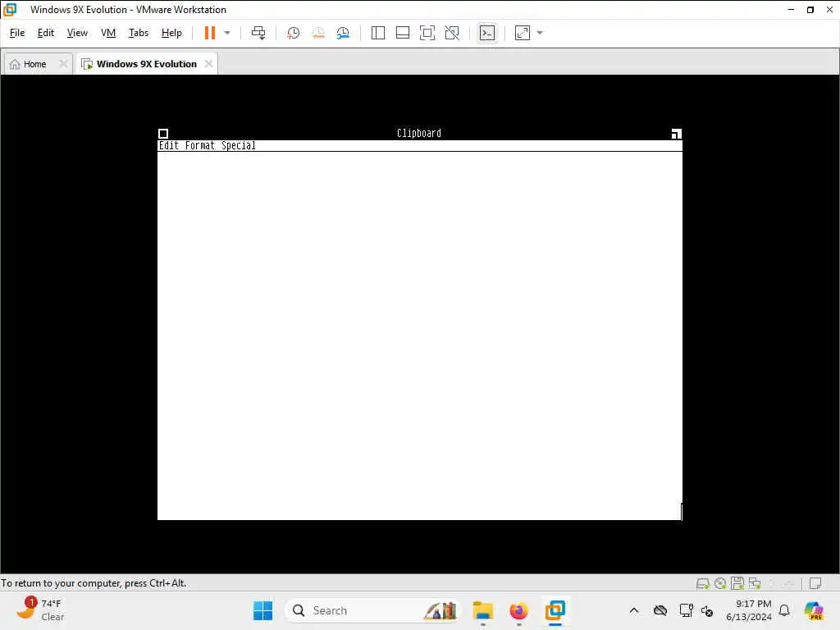
Task: Click the Clipboard title bar text
Action: [419, 134]
